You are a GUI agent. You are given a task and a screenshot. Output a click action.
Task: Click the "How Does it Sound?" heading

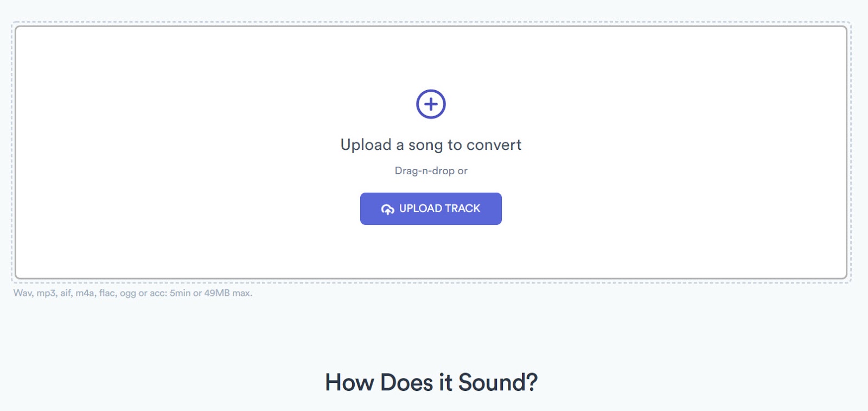(431, 383)
